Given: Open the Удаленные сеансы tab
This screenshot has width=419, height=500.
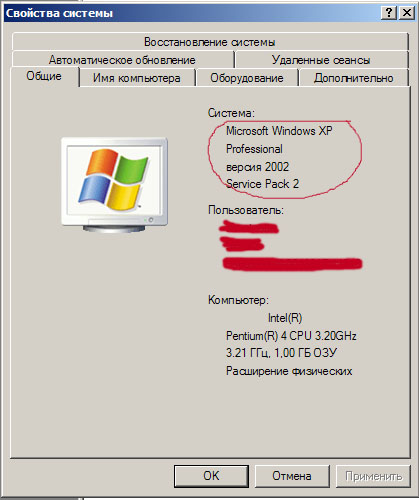Looking at the screenshot, I should click(x=321, y=60).
